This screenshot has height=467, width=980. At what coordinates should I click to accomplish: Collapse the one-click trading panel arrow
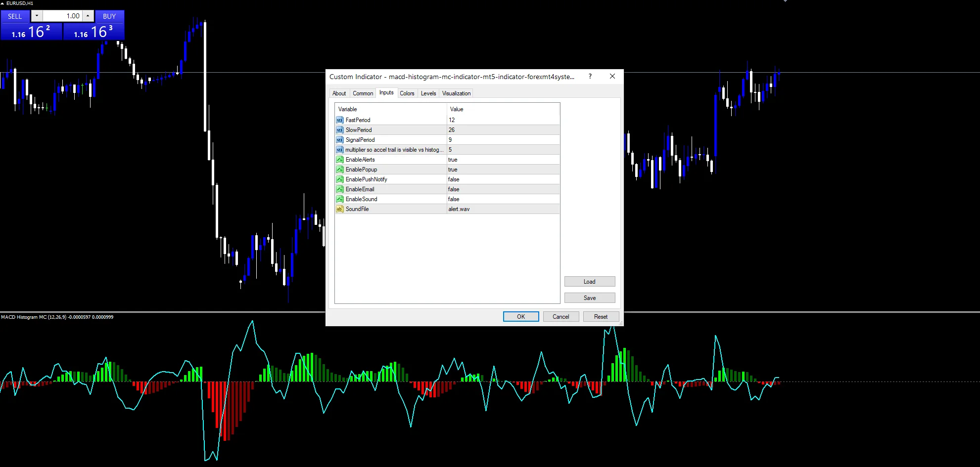(2, 3)
